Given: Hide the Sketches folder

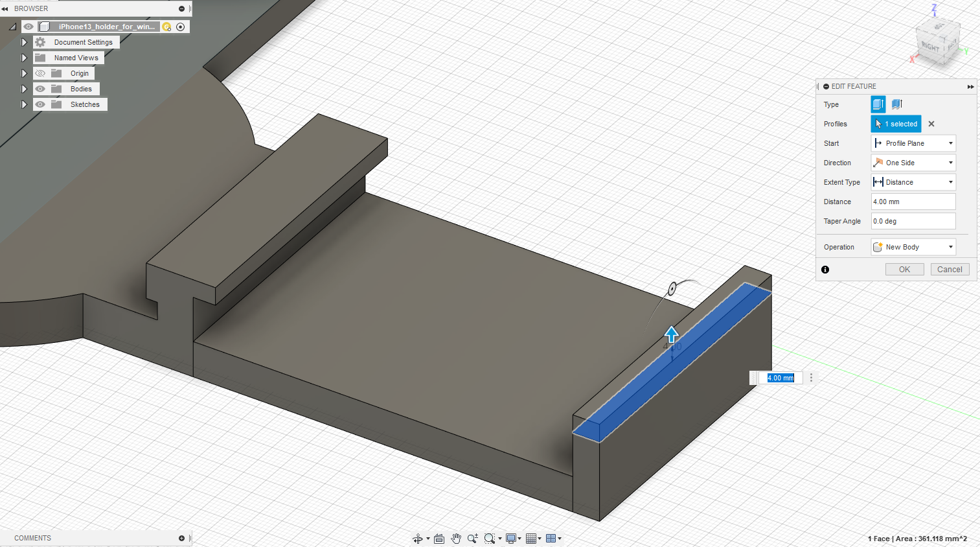Looking at the screenshot, I should 40,104.
